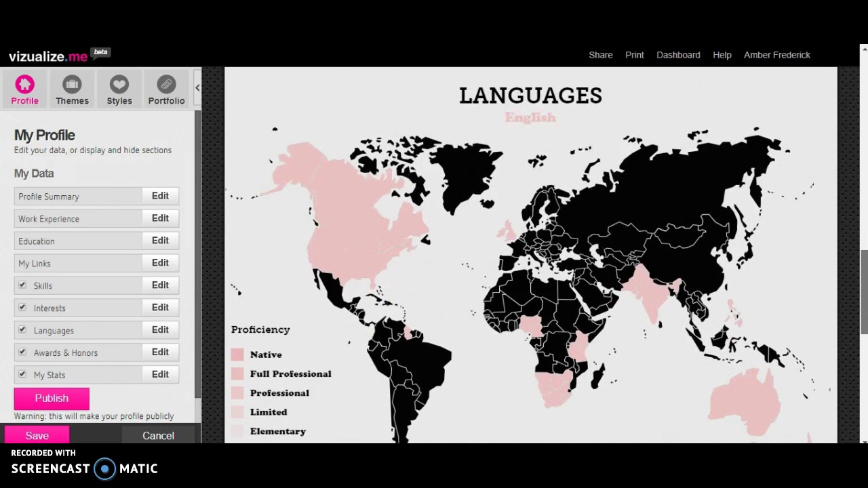Toggle the Awards & Honors checkbox
The image size is (868, 488).
tap(22, 352)
